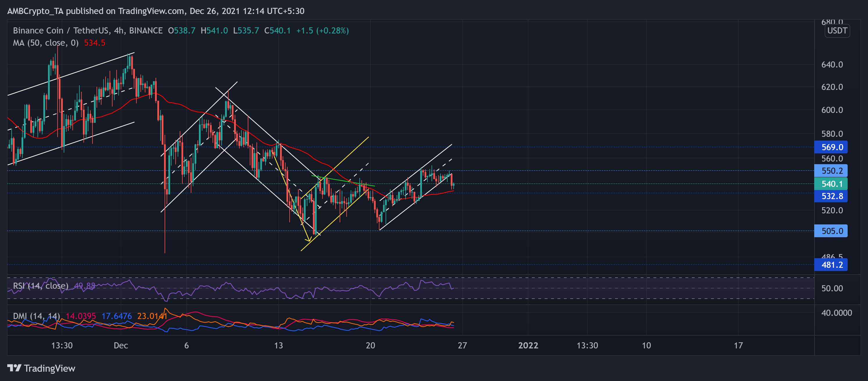The width and height of the screenshot is (868, 381).
Task: Click the 2022 label on time axis
Action: click(528, 345)
